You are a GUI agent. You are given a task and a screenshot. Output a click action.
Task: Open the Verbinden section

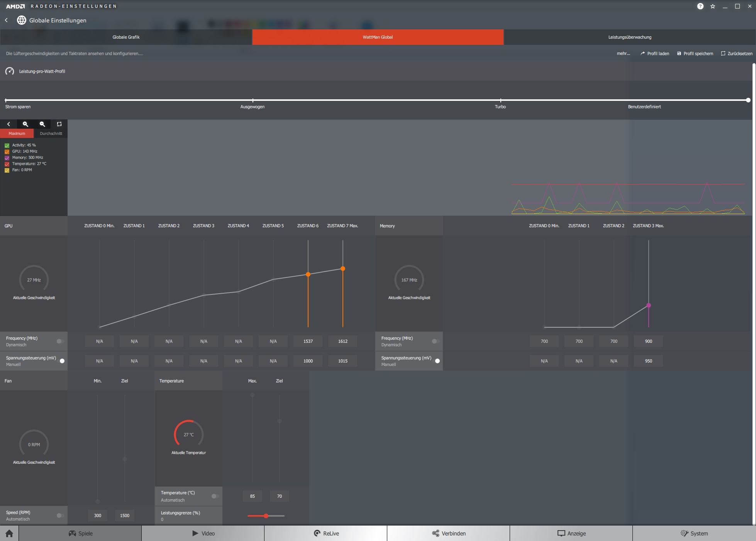448,533
